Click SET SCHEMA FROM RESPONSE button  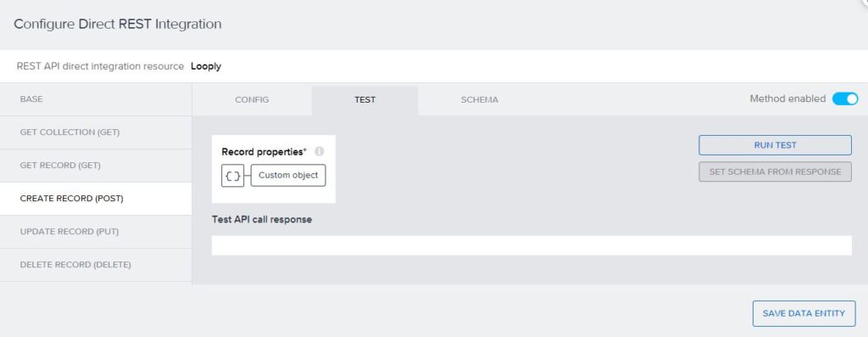point(775,171)
